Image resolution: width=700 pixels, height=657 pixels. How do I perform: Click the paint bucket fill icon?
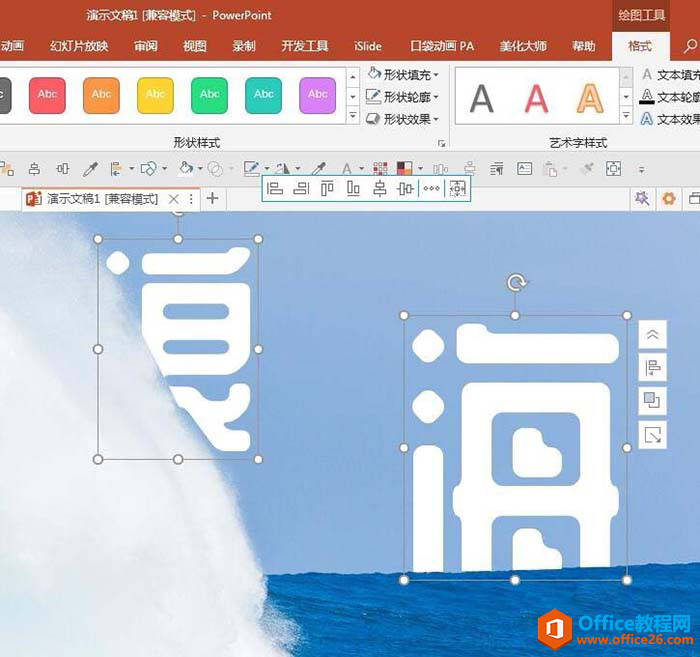click(185, 169)
